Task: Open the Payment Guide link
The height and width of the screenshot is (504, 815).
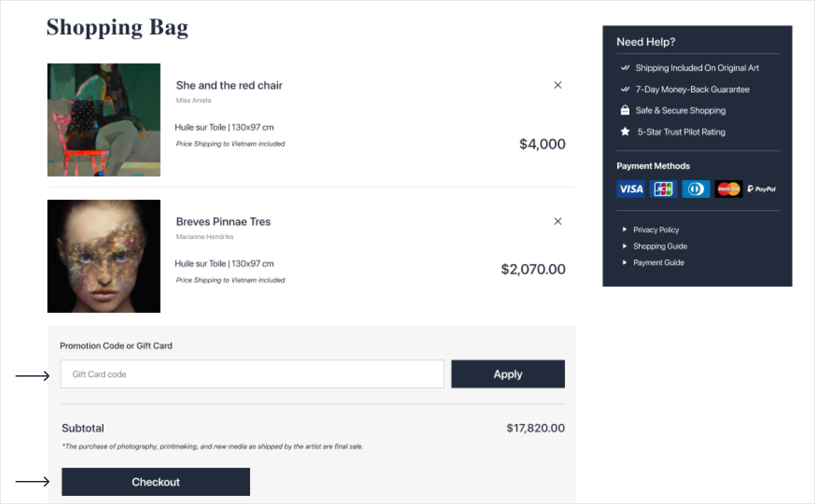Action: (x=659, y=263)
